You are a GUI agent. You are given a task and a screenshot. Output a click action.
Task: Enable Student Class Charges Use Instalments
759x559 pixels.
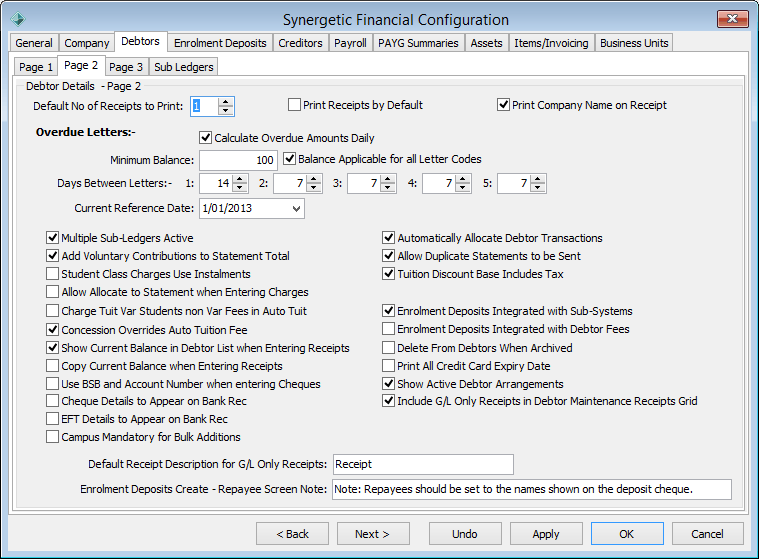coord(52,273)
